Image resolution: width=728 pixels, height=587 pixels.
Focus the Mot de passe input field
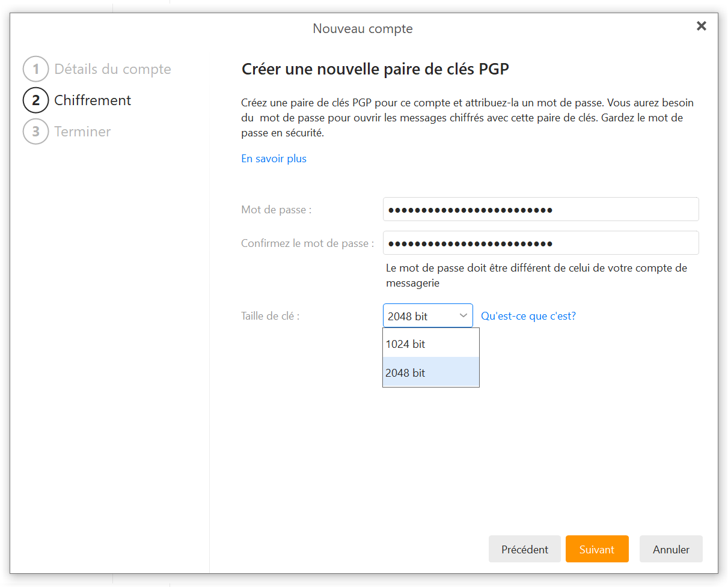point(540,210)
